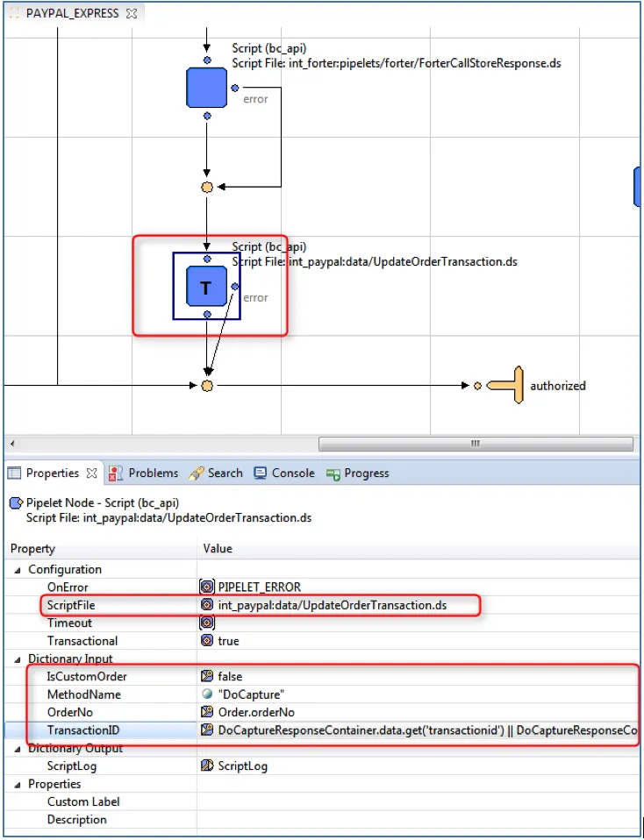Edit the DoCaptureResponseContainer TransactionID value
644x840 pixels.
[427, 730]
